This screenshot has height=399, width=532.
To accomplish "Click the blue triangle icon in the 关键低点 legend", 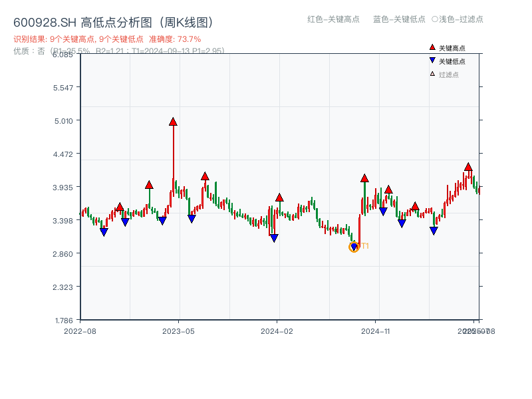I will tap(432, 61).
